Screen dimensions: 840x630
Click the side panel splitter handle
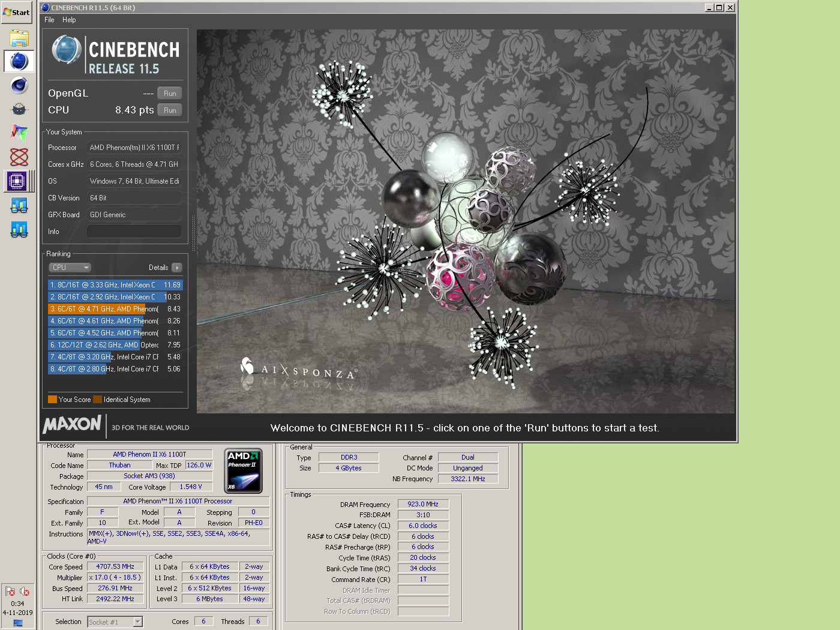click(x=193, y=232)
